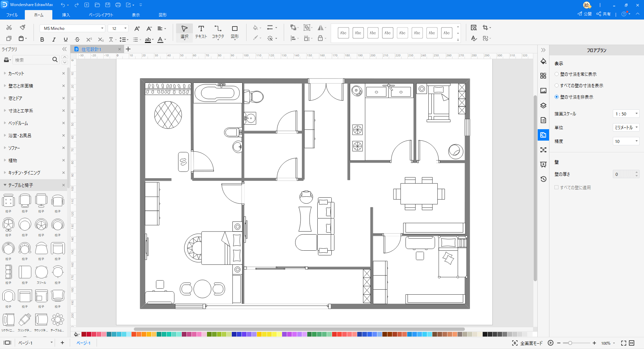This screenshot has height=349, width=644.
Task: Collapse the ライブラリ panel
Action: point(64,49)
